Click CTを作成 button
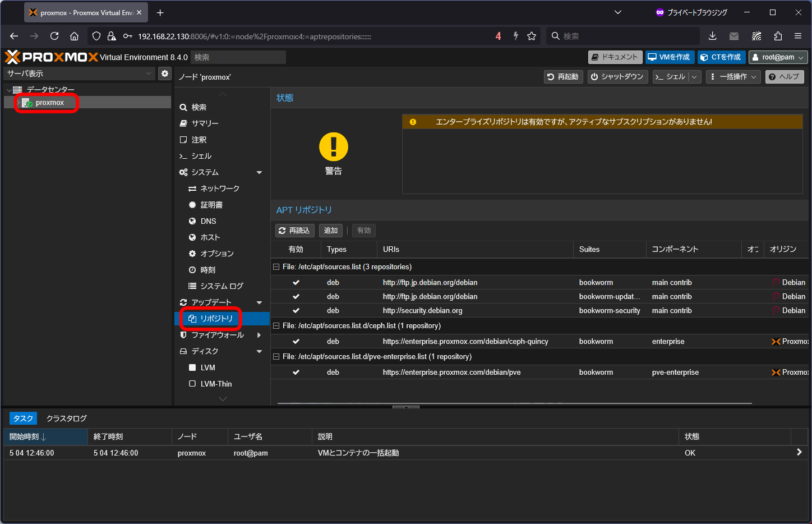The image size is (812, 524). tap(721, 57)
